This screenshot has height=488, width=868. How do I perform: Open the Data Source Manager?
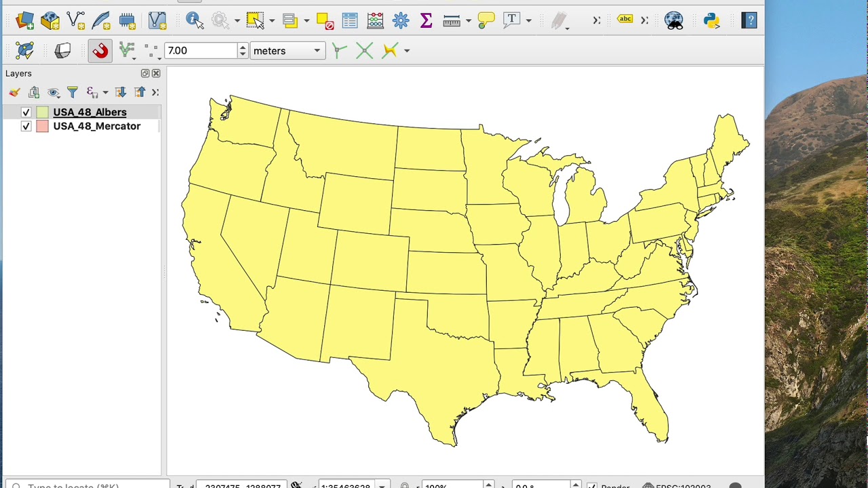[x=25, y=20]
